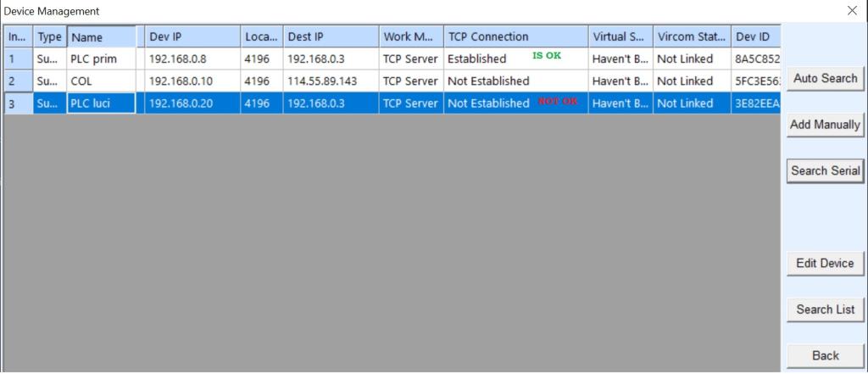Image resolution: width=868 pixels, height=374 pixels.
Task: Sort by the Dev IP column header
Action: [x=192, y=37]
